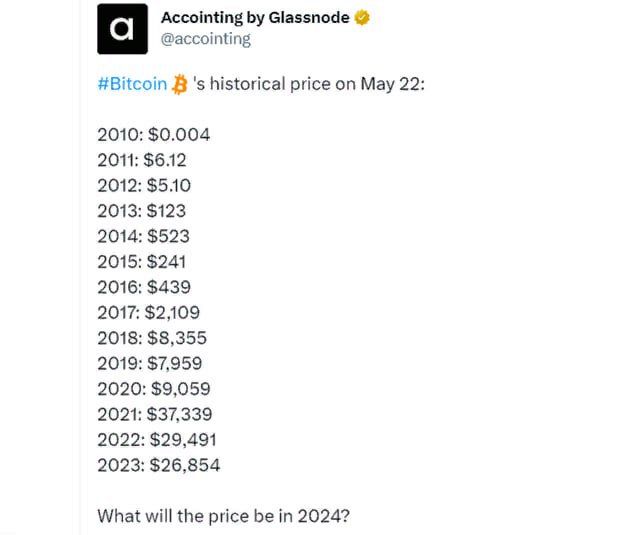Click the 'What will the price be in 2024?' text
This screenshot has height=535, width=640.
(224, 516)
